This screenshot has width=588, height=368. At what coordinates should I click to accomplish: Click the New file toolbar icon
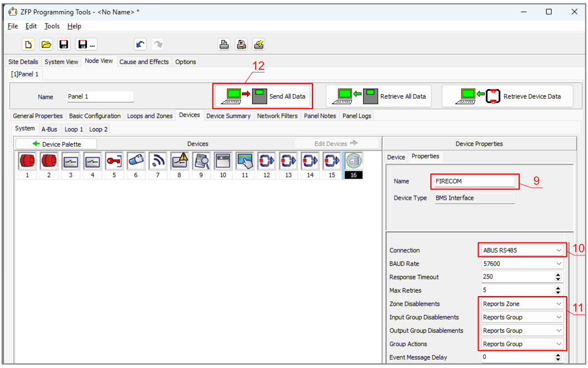29,45
